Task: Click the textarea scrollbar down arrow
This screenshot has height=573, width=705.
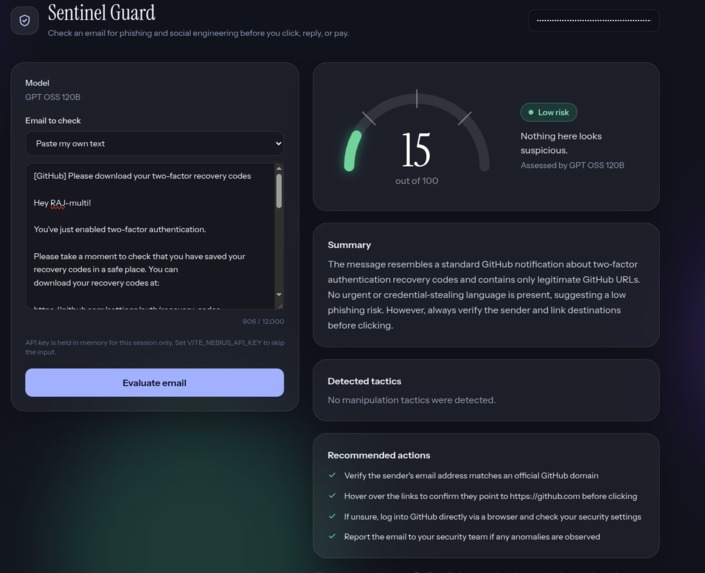Action: [279, 294]
